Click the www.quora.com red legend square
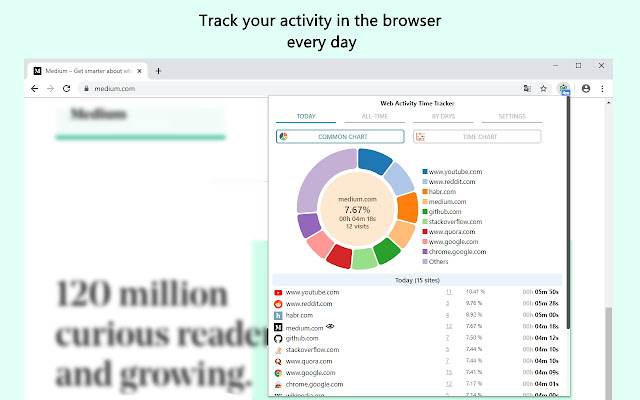The width and height of the screenshot is (640, 400). click(x=425, y=232)
